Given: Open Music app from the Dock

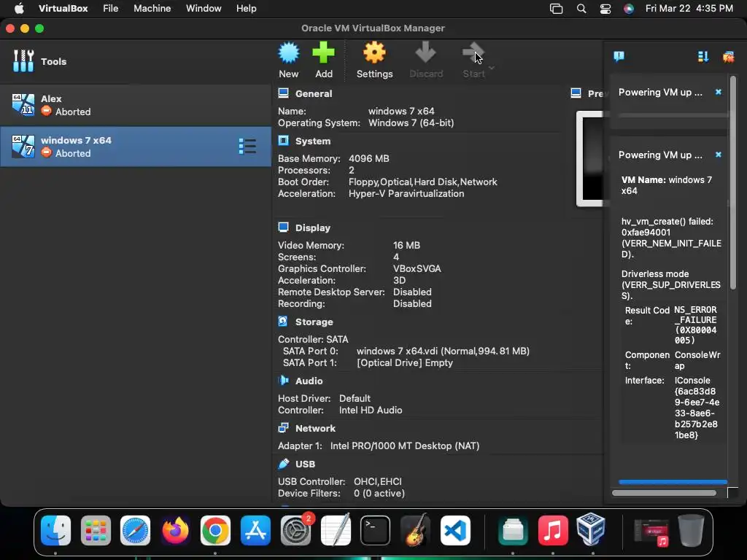Looking at the screenshot, I should [553, 530].
